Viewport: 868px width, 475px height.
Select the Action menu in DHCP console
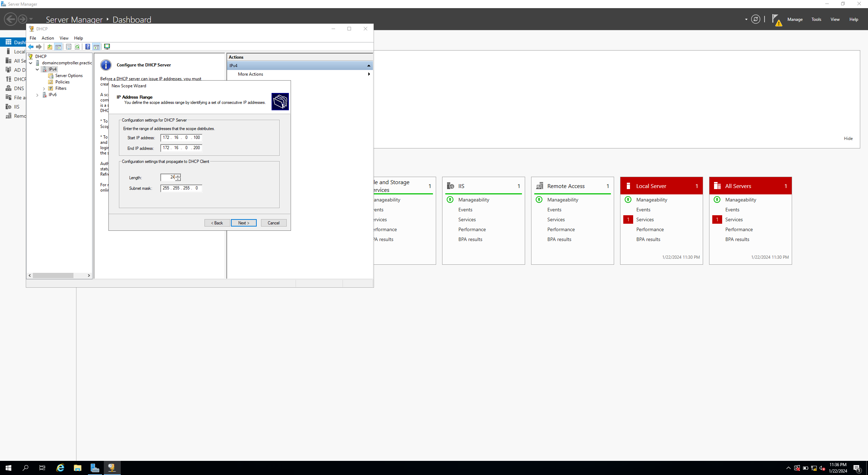point(47,37)
